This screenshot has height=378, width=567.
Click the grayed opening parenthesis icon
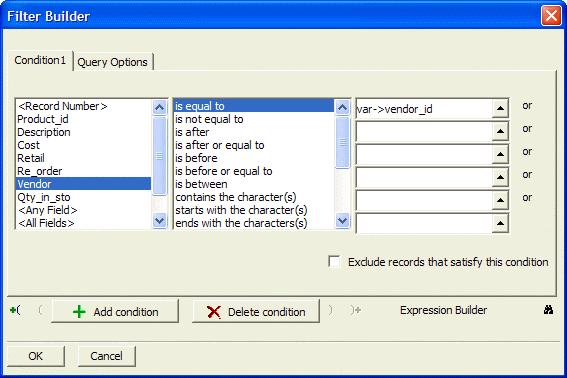[40, 310]
